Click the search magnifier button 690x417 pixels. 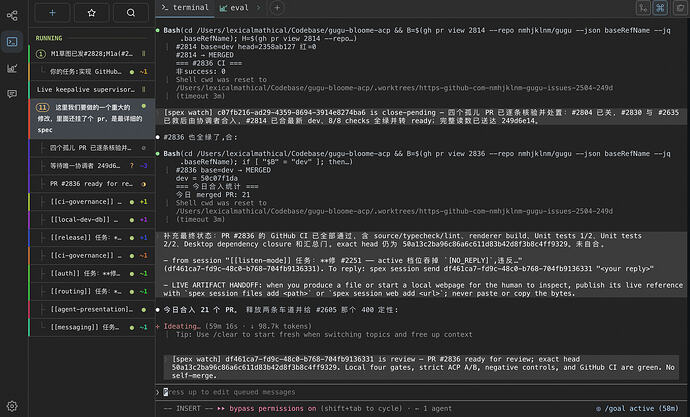131,13
